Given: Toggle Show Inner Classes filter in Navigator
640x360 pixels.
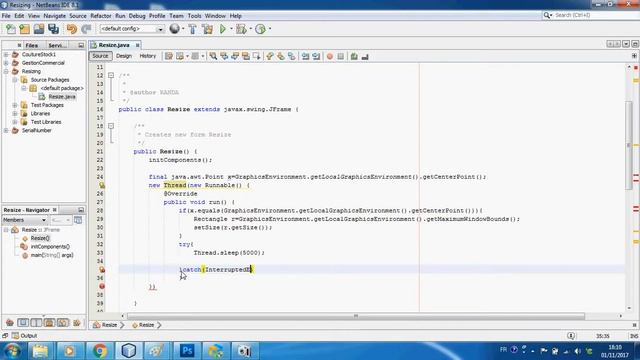Looking at the screenshot, I should 63,323.
